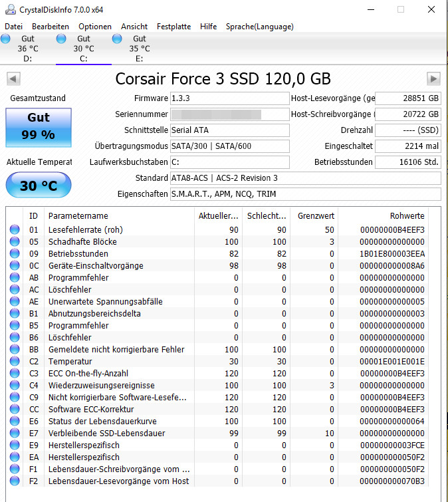Click the Aktueller... column header
This screenshot has height=502, width=448.
(x=218, y=216)
